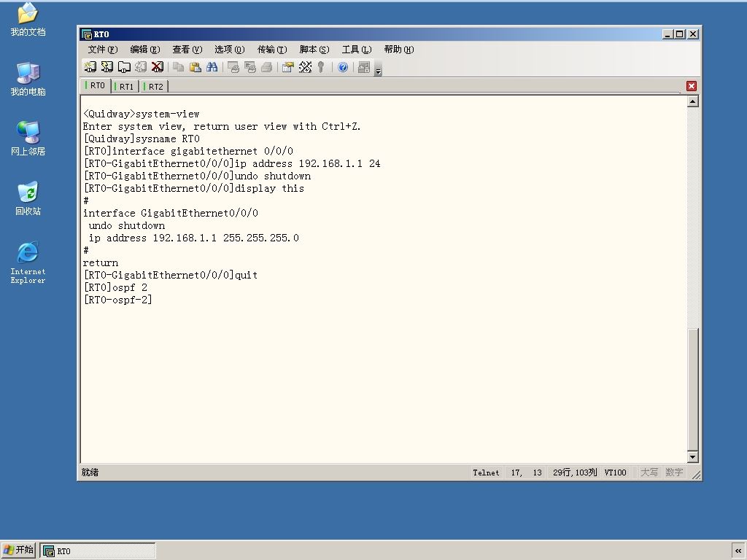Screen dimensions: 747x560
Task: Click the 数字 num lock indicator
Action: tap(674, 472)
